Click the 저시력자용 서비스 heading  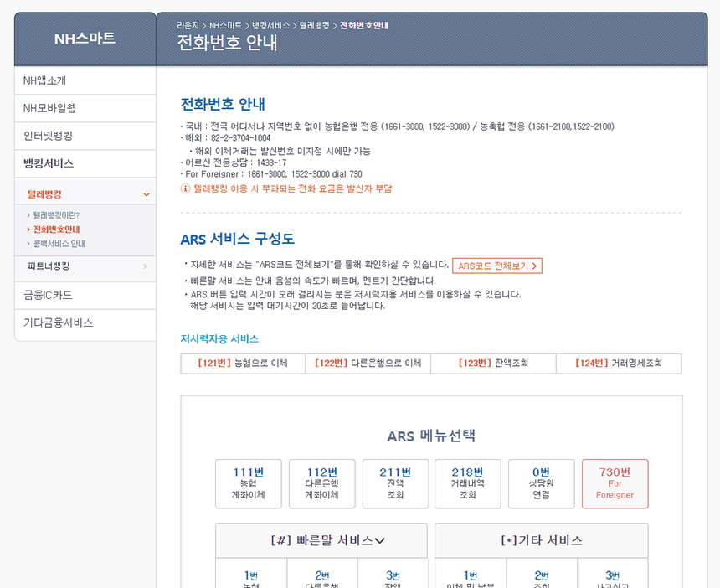pos(219,339)
